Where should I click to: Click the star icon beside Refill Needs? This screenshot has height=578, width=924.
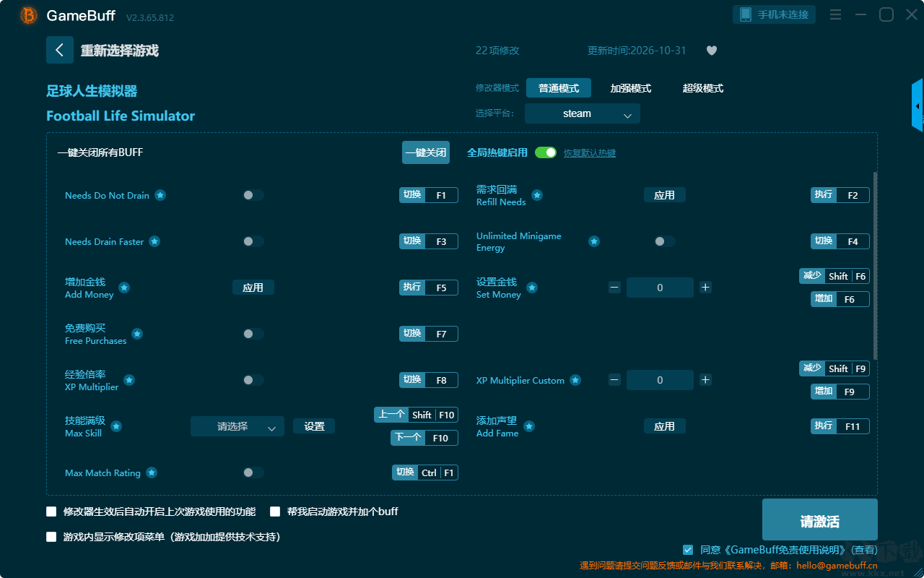[x=537, y=195]
